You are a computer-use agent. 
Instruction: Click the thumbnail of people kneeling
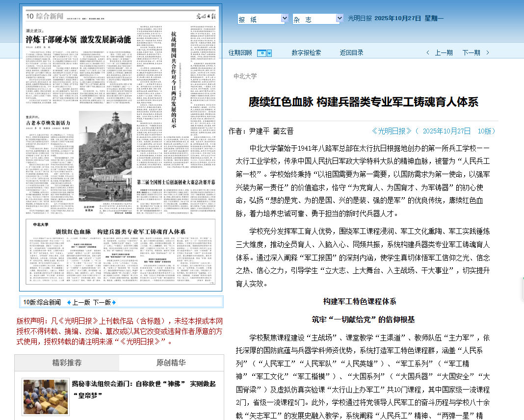pyautogui.click(x=45, y=396)
